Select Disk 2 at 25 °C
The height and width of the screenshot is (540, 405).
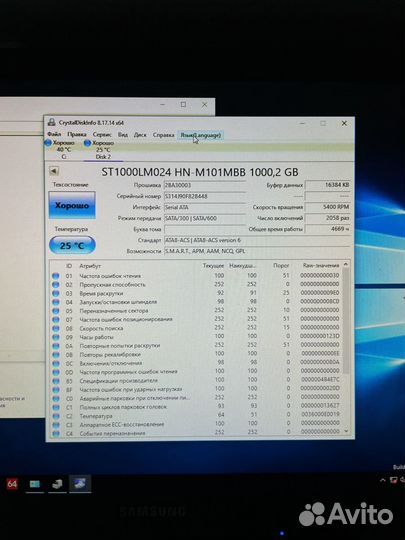(103, 150)
